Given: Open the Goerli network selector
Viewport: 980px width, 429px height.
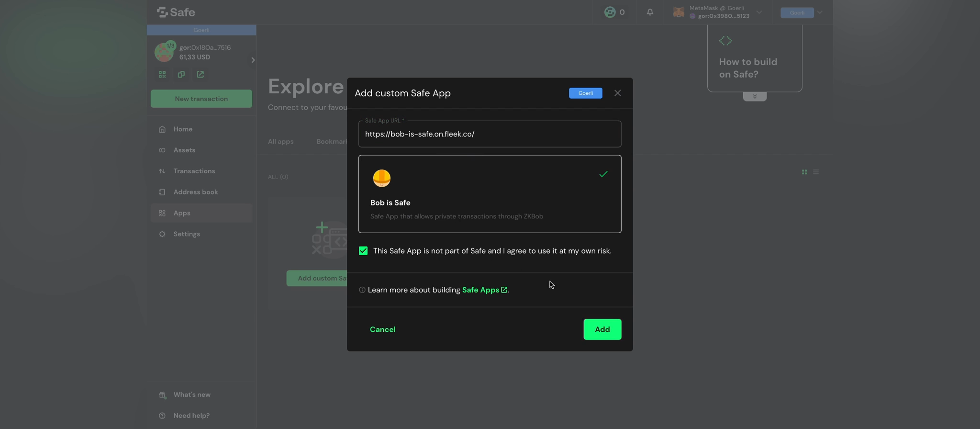Looking at the screenshot, I should (x=801, y=12).
